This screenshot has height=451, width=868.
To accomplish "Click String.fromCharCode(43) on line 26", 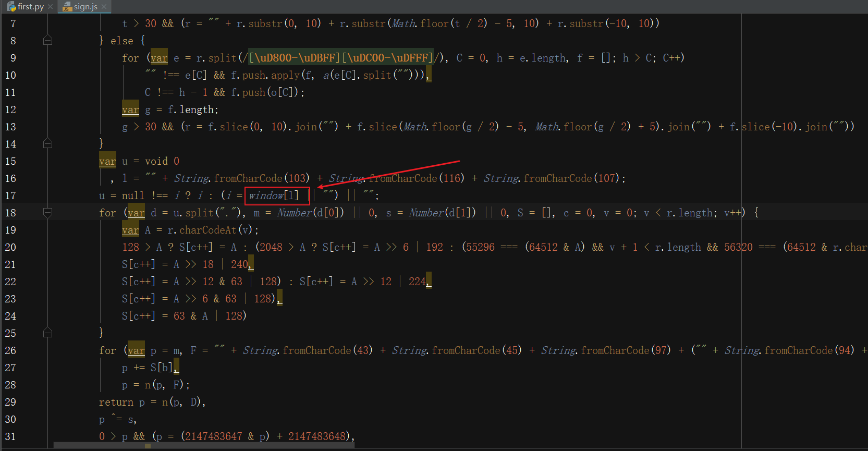I will point(308,350).
